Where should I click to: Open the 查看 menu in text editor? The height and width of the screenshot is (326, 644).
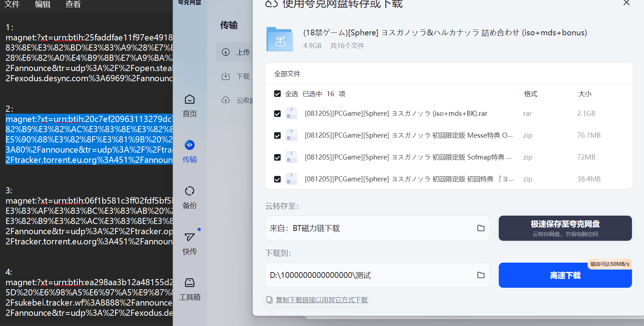(x=73, y=4)
